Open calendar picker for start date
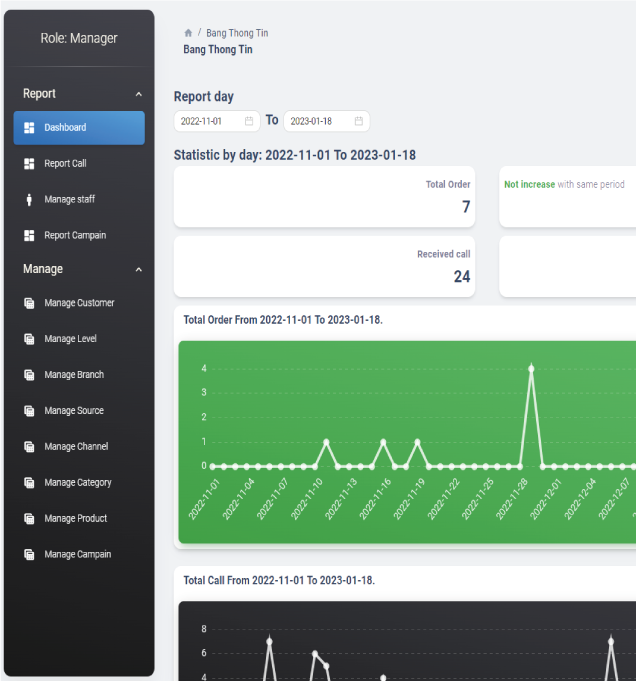The height and width of the screenshot is (681, 636). point(249,121)
